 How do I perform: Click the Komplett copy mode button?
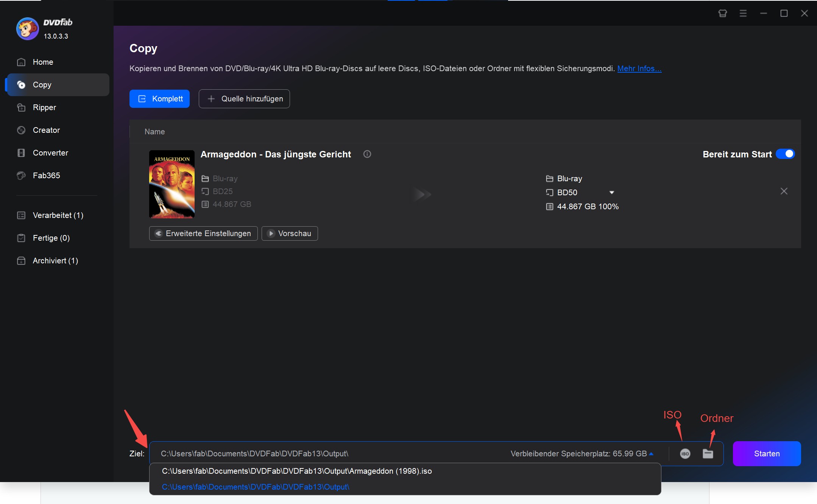[159, 99]
